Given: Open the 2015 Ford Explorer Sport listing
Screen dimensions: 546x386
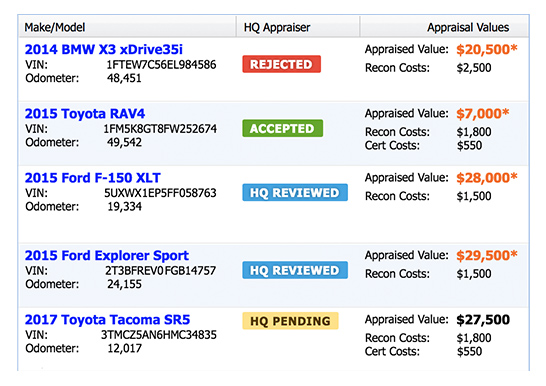Looking at the screenshot, I should click(x=107, y=255).
